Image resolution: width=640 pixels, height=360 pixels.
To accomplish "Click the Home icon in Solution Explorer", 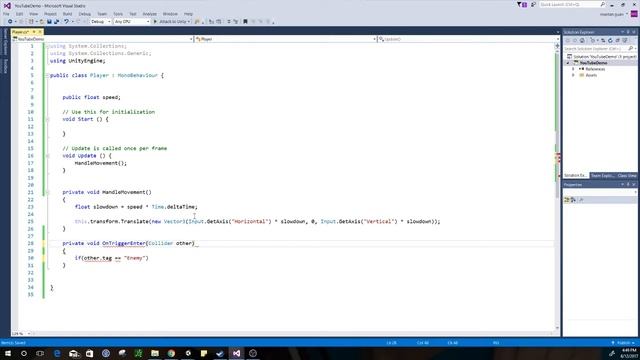I will 582,40.
